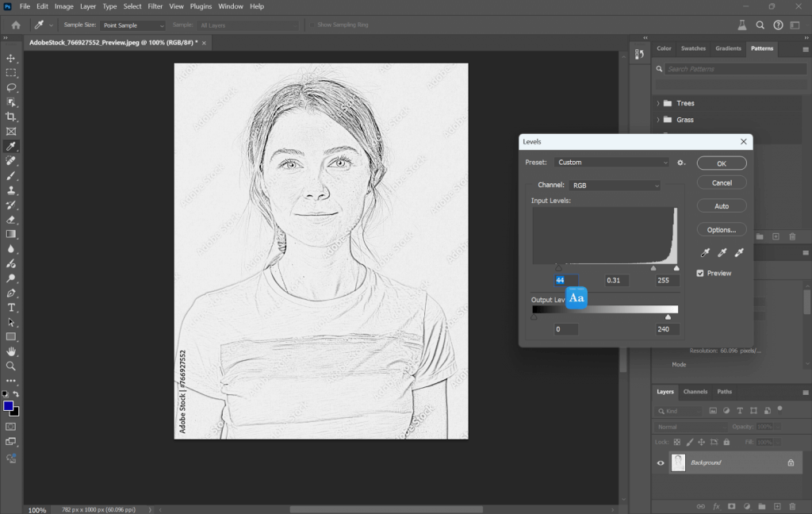The width and height of the screenshot is (812, 514).
Task: Select the Rectangular Marquee tool
Action: pyautogui.click(x=11, y=72)
